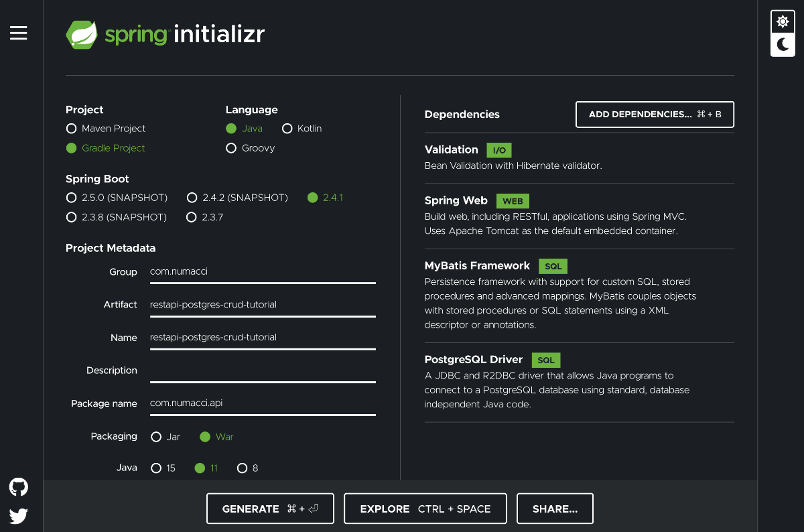Set packaging to War
Viewport: 804px width, 532px height.
tap(216, 437)
